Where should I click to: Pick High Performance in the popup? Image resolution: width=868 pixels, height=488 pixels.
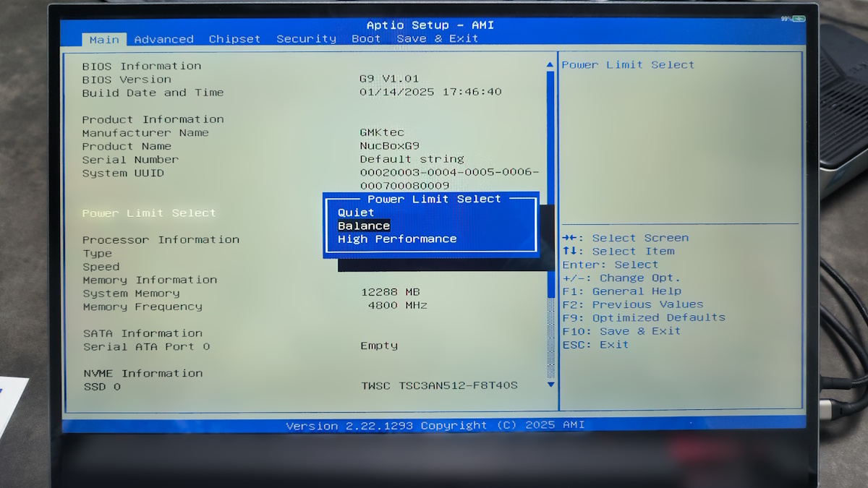[397, 239]
